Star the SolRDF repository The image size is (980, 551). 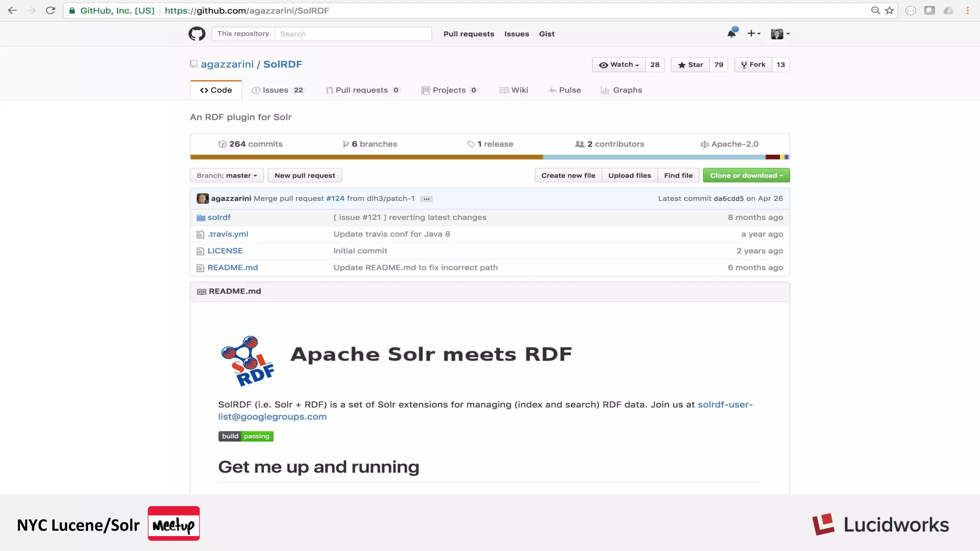690,65
